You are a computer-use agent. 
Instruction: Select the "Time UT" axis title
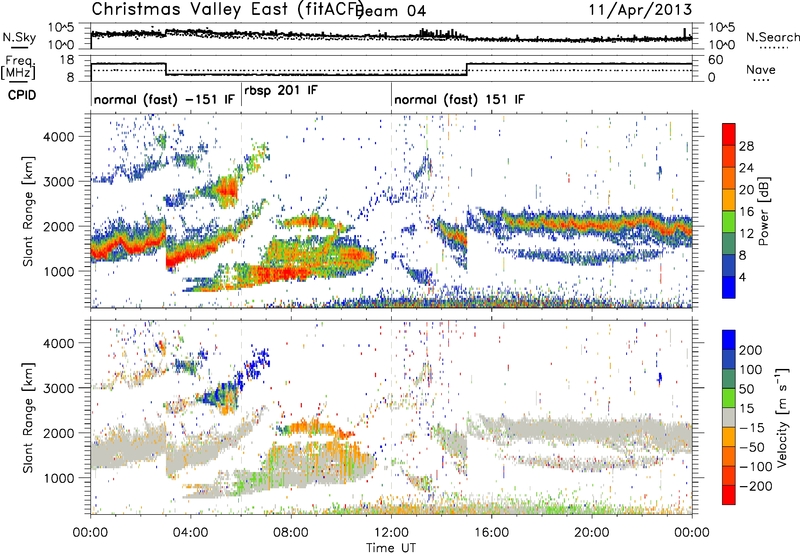(x=391, y=548)
